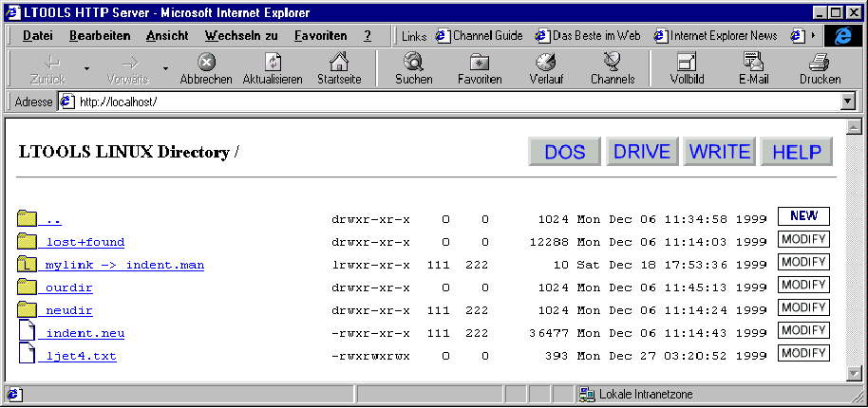This screenshot has height=408, width=868.
Task: Open the Suchen search toolbar icon
Action: pyautogui.click(x=413, y=63)
